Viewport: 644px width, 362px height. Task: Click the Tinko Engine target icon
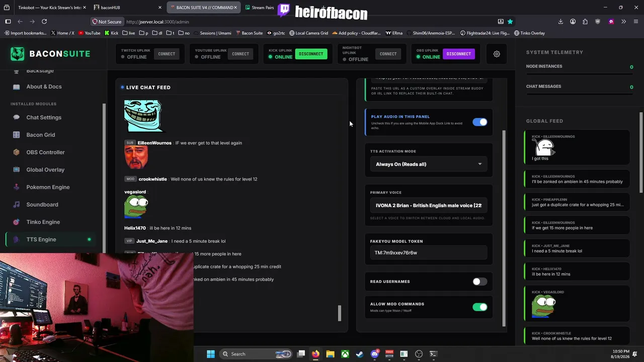[x=16, y=222]
